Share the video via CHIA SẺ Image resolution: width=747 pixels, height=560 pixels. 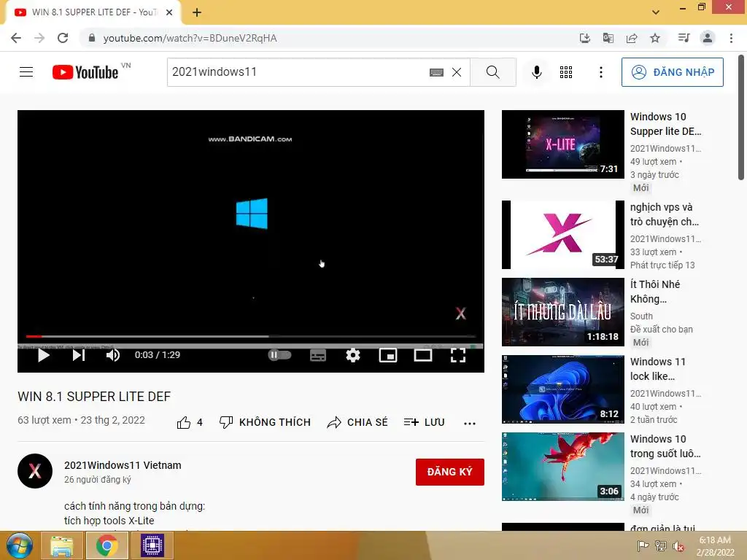(357, 422)
